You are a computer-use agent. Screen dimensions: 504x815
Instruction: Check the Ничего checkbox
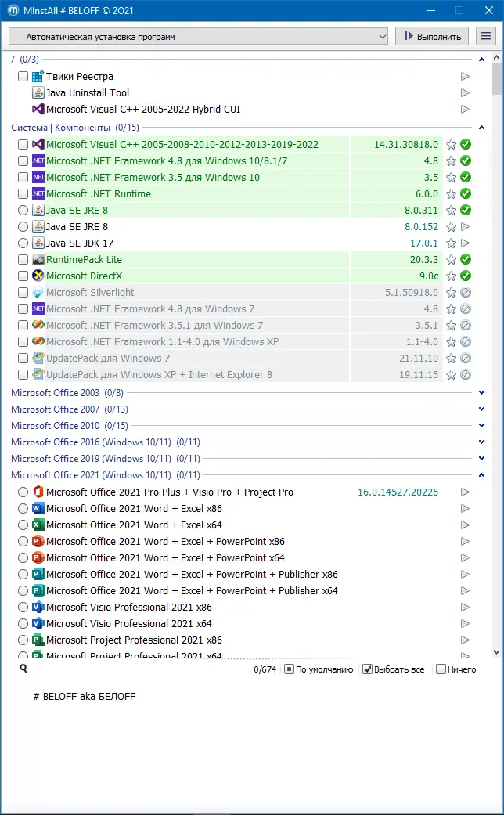(x=441, y=669)
